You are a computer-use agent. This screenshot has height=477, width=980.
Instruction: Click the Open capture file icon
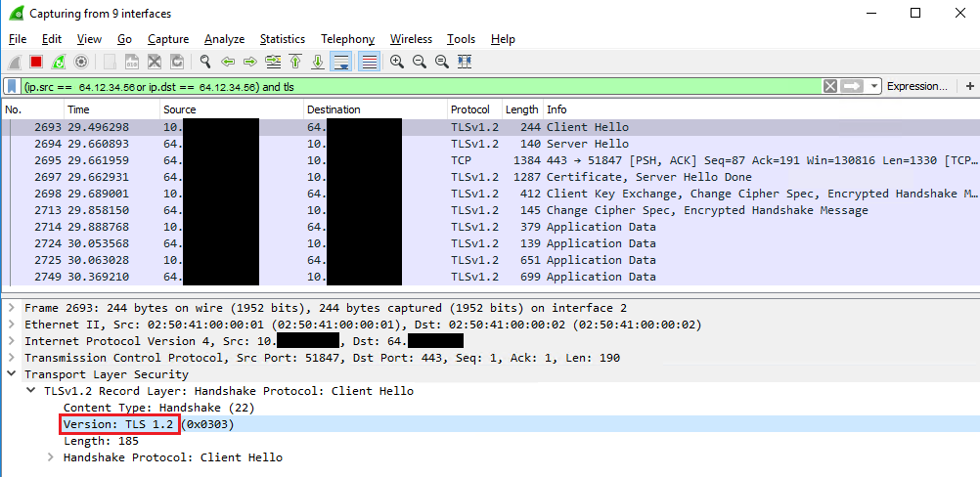pyautogui.click(x=110, y=62)
